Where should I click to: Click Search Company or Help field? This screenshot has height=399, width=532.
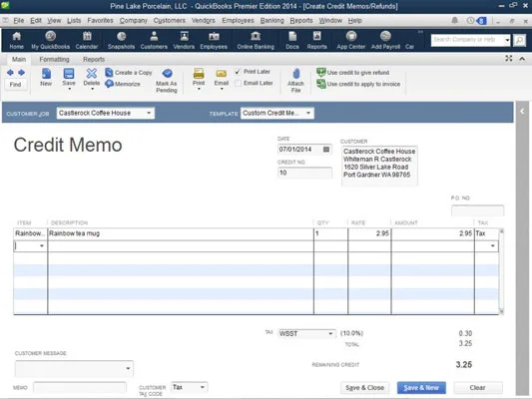click(467, 40)
